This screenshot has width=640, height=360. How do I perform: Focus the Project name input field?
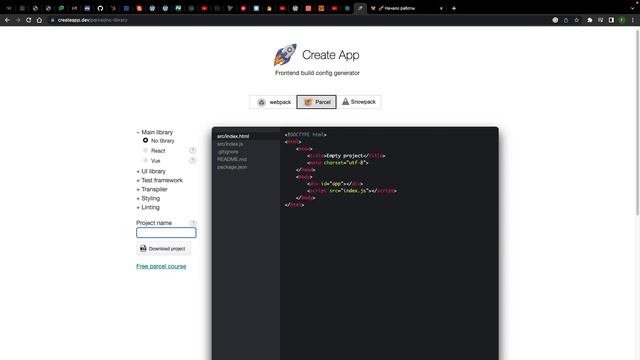[166, 233]
